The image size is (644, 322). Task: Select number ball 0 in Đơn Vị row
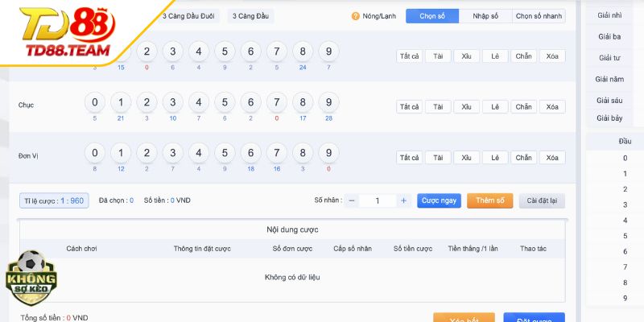[x=94, y=153]
